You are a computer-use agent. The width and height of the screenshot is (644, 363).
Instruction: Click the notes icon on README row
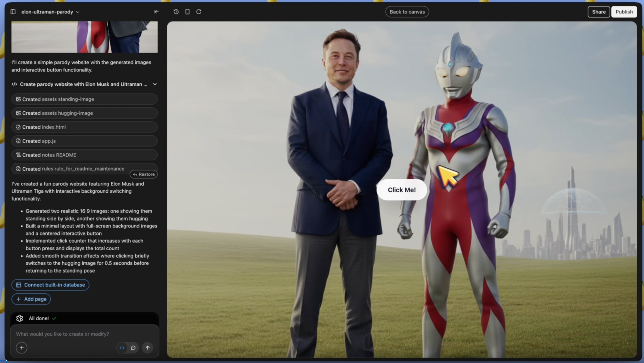coord(18,155)
